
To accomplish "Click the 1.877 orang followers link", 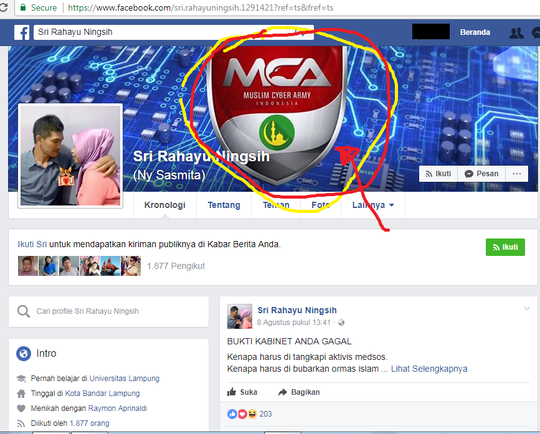I will [90, 423].
